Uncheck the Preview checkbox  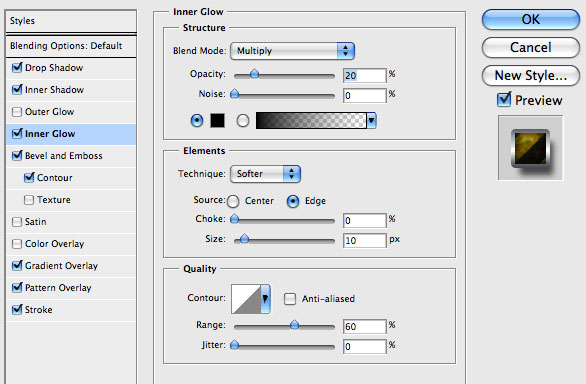click(x=504, y=99)
